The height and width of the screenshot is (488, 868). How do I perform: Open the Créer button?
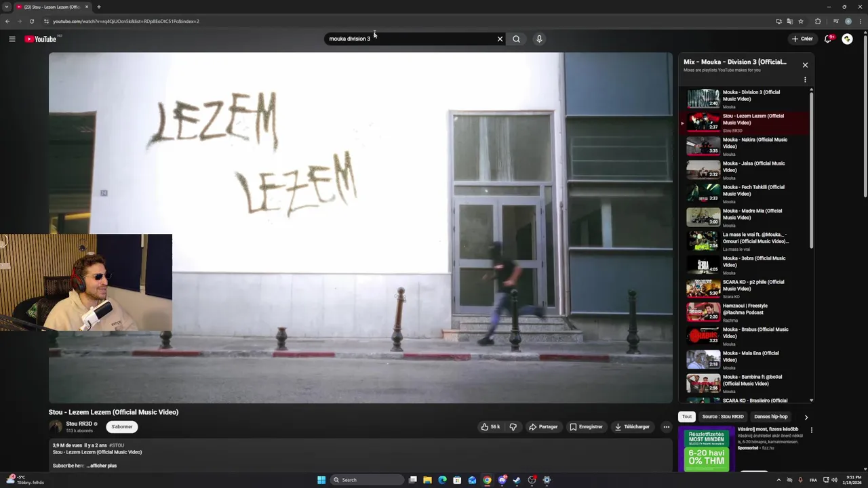coord(802,39)
